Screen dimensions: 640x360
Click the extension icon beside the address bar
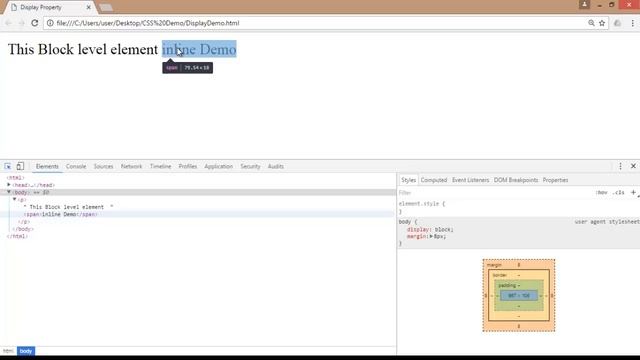pos(617,23)
